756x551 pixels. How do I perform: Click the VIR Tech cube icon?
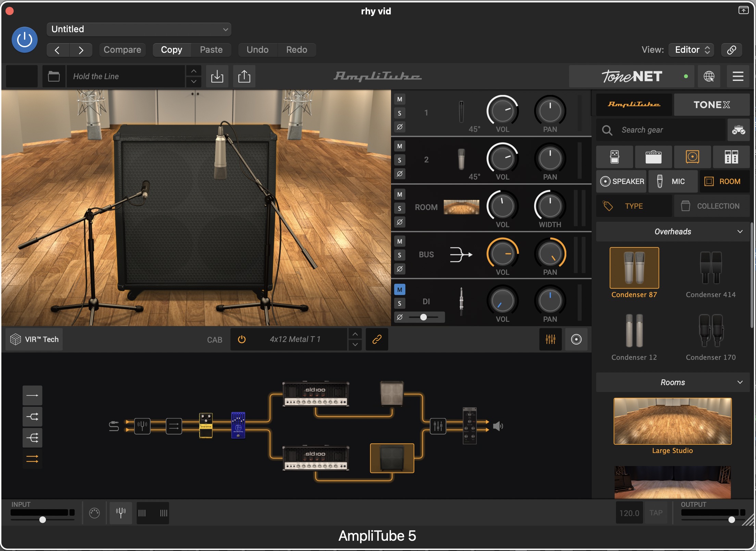coord(16,339)
